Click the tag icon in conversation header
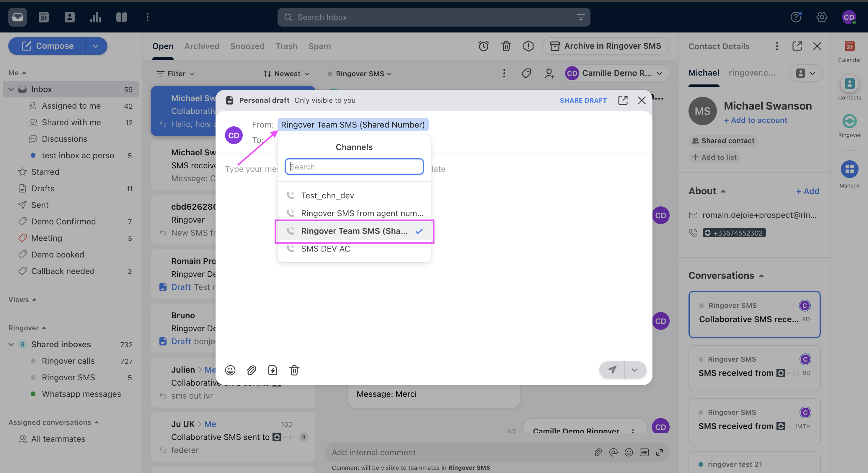This screenshot has height=473, width=868. click(x=526, y=73)
